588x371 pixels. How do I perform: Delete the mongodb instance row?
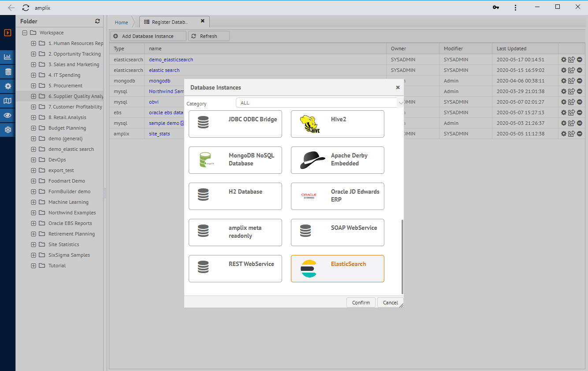(579, 81)
